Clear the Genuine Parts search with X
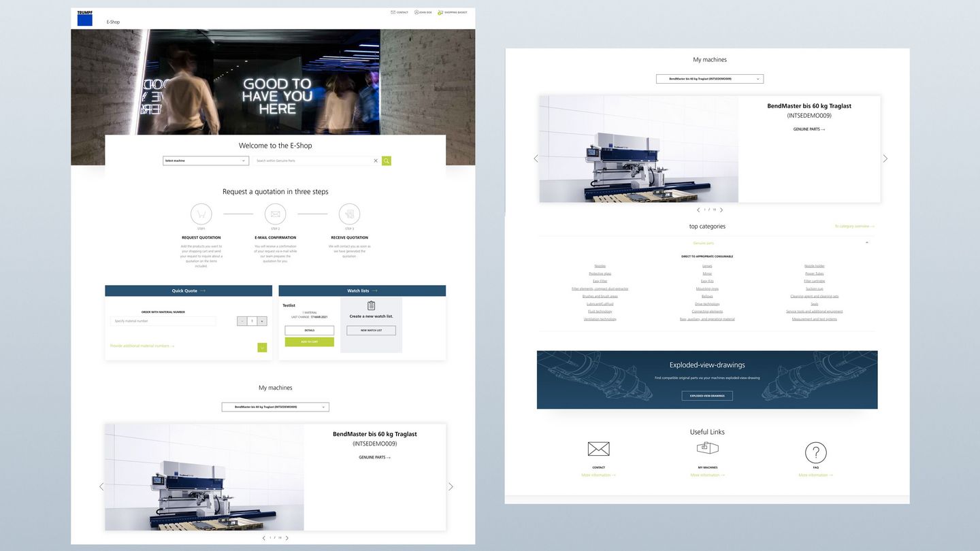This screenshot has height=551, width=980. pos(376,161)
